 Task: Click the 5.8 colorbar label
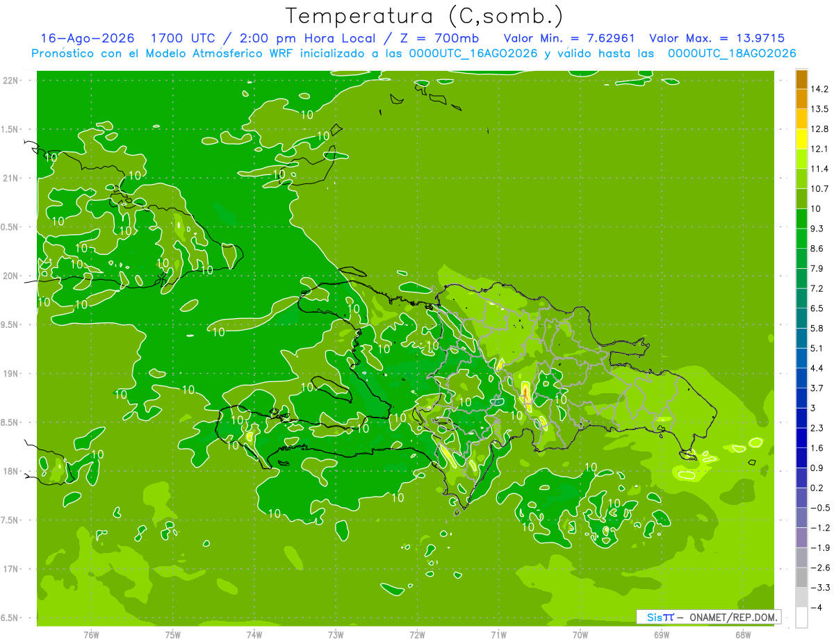click(x=817, y=328)
